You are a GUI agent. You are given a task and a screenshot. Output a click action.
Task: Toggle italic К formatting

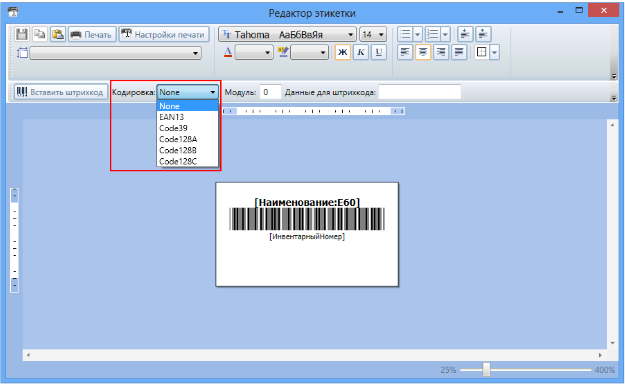point(361,52)
